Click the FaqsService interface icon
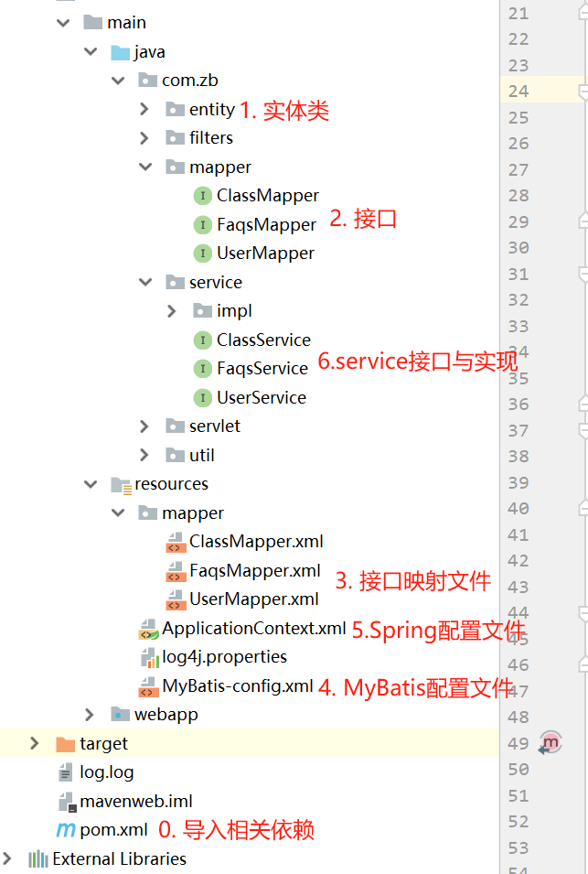588x874 pixels. pyautogui.click(x=203, y=369)
